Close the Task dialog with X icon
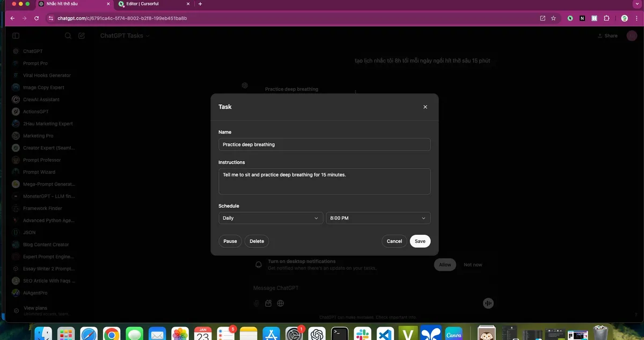 (425, 107)
